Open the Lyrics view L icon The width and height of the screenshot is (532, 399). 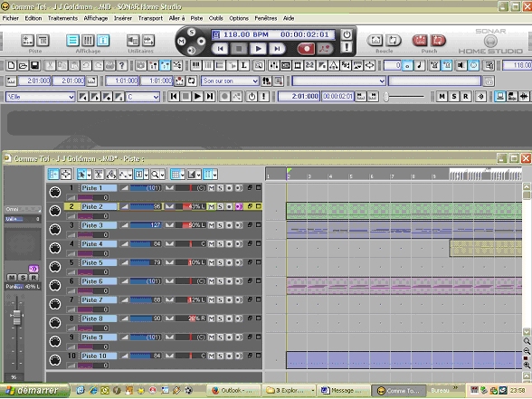click(x=243, y=65)
